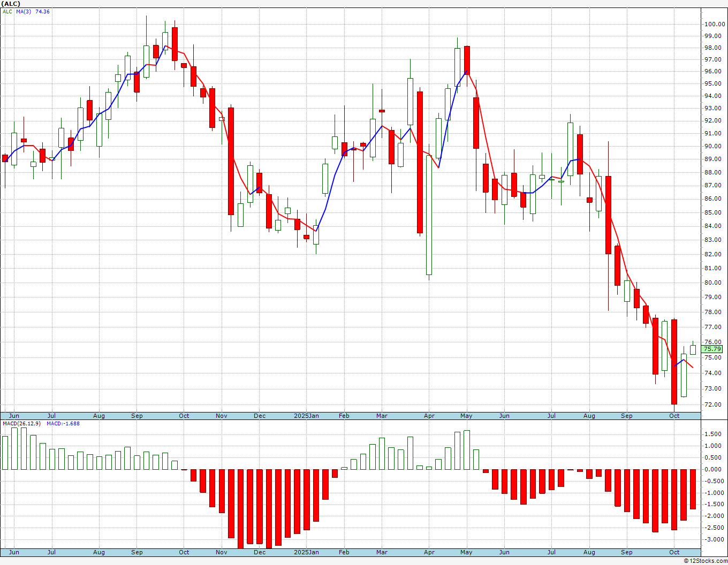Click the (ALC) chart title
Image resolution: width=728 pixels, height=565 pixels.
11,4
